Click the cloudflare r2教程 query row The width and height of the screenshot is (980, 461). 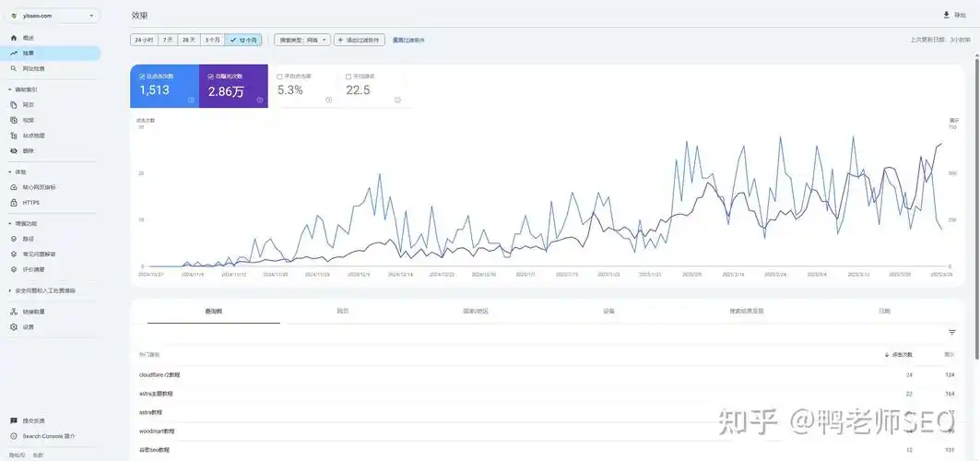(x=159, y=375)
